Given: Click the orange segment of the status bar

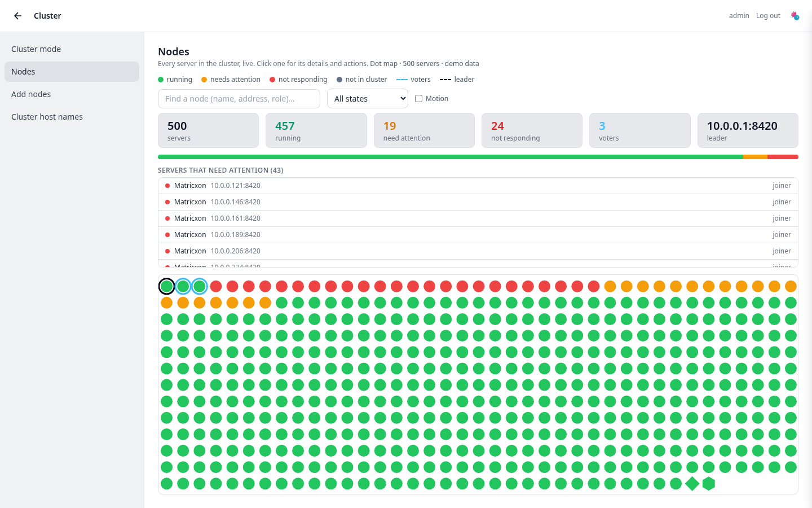Looking at the screenshot, I should [x=755, y=157].
